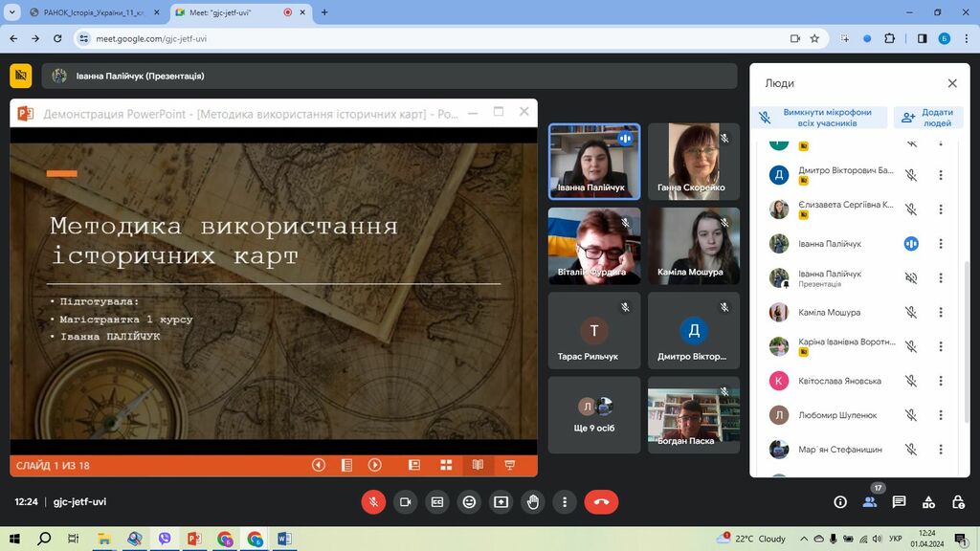Open options for Квітослава Яновська
Image resolution: width=980 pixels, height=551 pixels.
click(941, 381)
